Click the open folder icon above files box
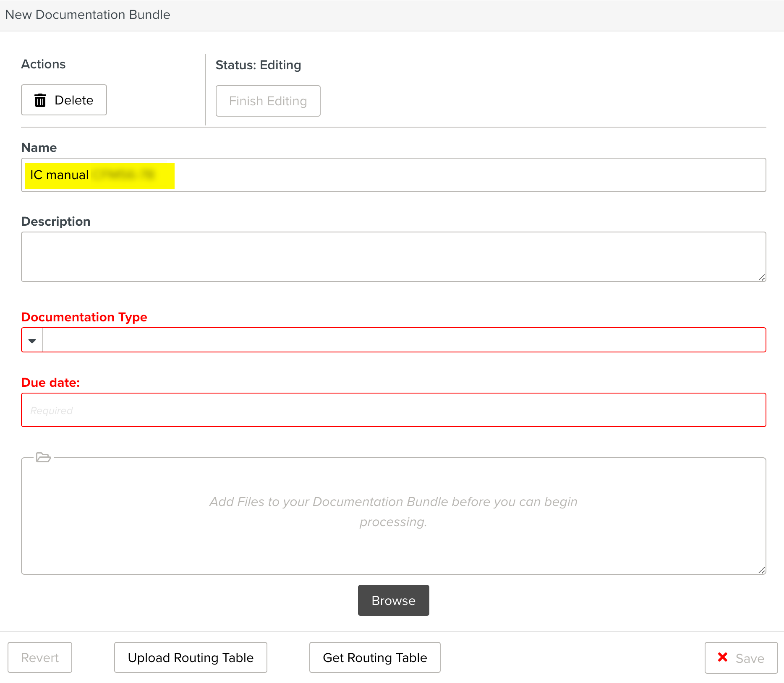784x683 pixels. [43, 457]
